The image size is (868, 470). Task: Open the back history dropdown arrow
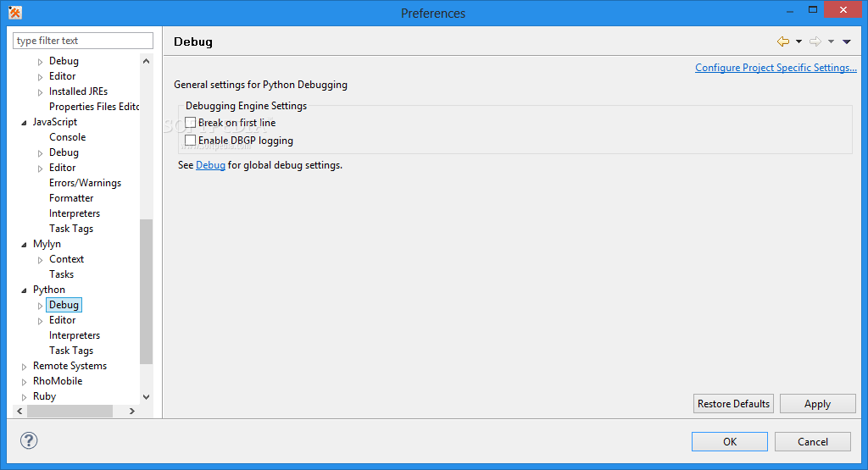tap(798, 41)
